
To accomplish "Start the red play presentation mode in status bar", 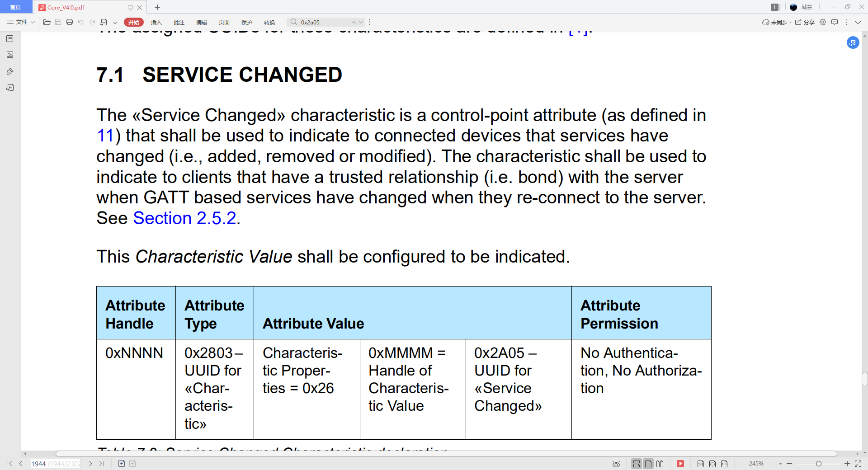I will [x=680, y=464].
